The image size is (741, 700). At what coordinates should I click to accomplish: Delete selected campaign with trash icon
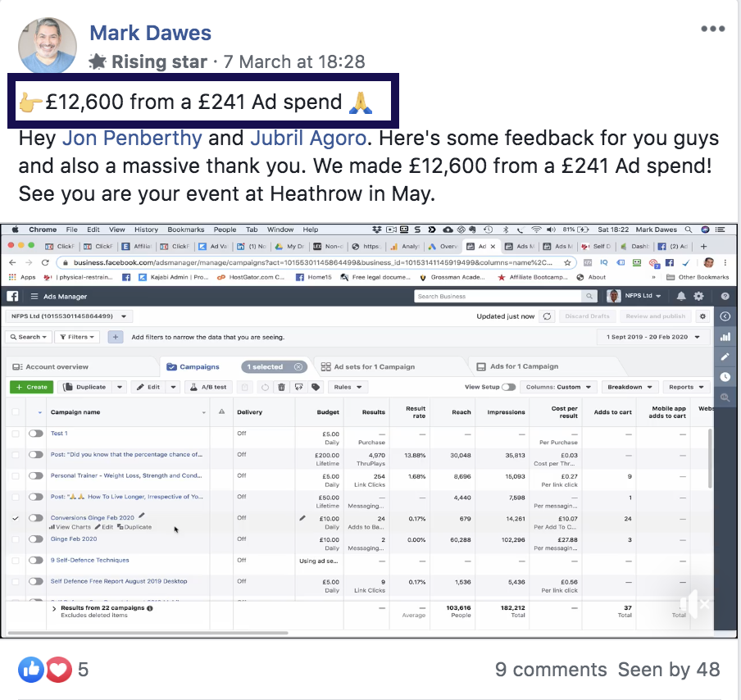click(281, 387)
